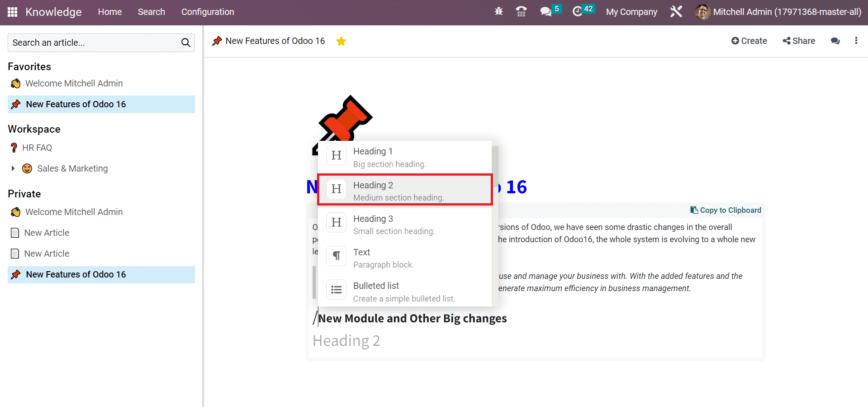The height and width of the screenshot is (407, 868).
Task: Open the three-dot more options menu
Action: [856, 41]
